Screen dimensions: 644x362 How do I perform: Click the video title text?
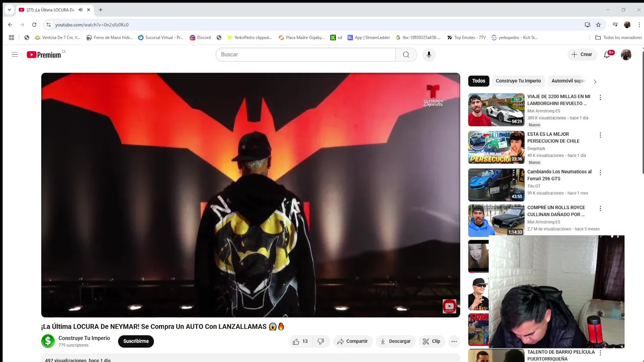pyautogui.click(x=163, y=327)
